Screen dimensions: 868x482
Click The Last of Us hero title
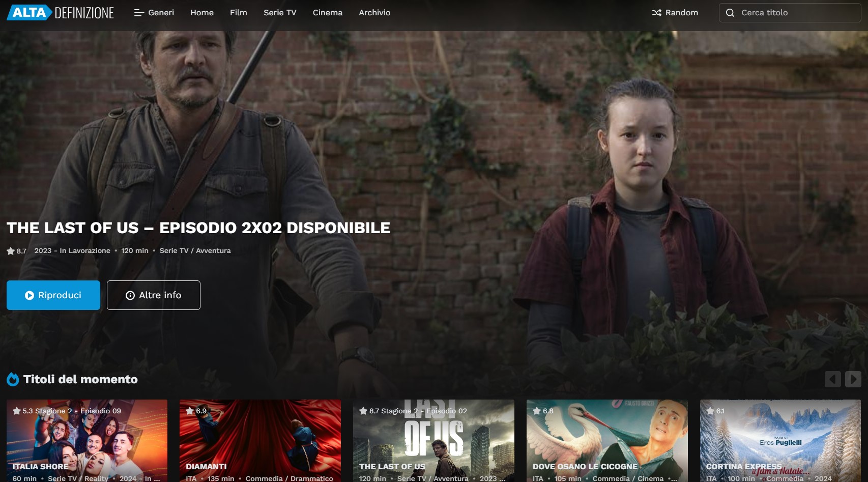pyautogui.click(x=198, y=228)
